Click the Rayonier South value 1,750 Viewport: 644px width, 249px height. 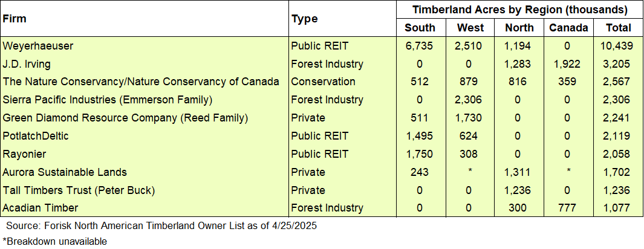click(420, 154)
